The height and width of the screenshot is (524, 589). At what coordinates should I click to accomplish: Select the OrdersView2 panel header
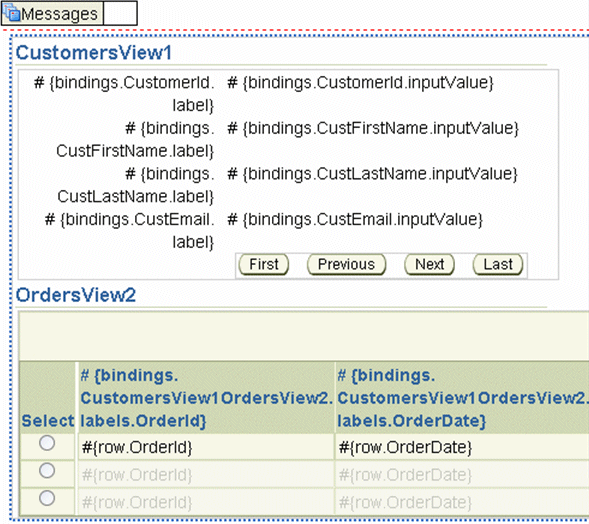76,295
